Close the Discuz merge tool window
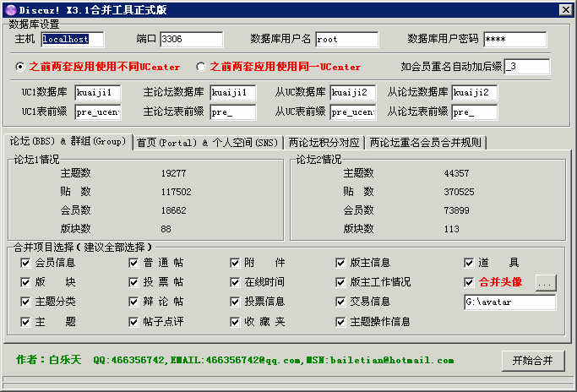Image resolution: width=577 pixels, height=392 pixels. point(566,8)
